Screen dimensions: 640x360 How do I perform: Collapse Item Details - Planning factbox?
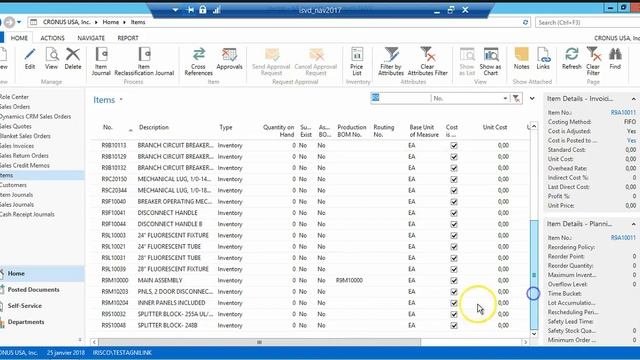pos(633,224)
